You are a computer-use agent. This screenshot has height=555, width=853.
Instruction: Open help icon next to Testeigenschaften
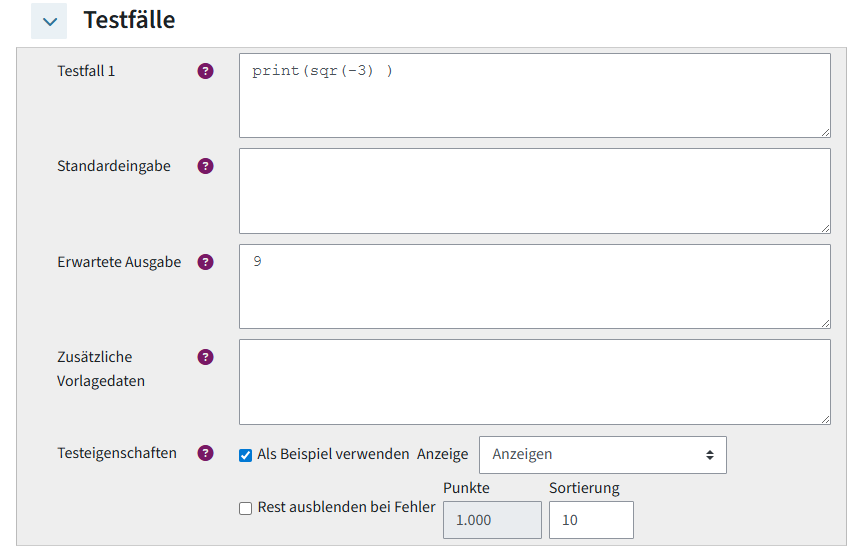coord(205,453)
